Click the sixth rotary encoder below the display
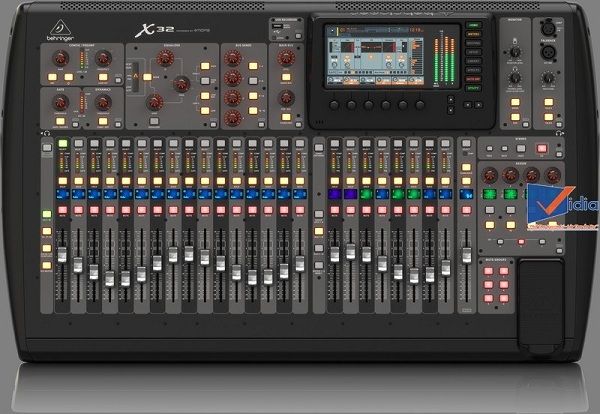Viewport: 600px width, 414px height. (420, 105)
